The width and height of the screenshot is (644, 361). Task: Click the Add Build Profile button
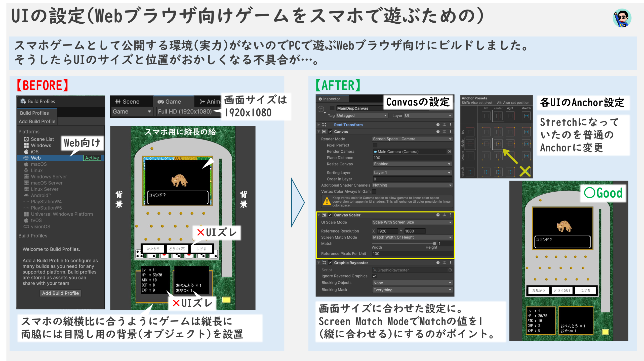(60, 293)
